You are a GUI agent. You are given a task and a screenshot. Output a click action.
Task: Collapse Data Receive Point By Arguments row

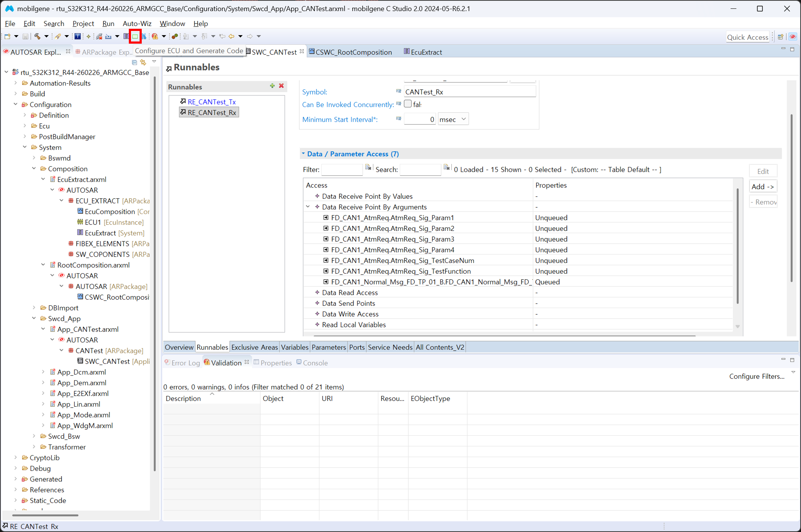point(308,207)
